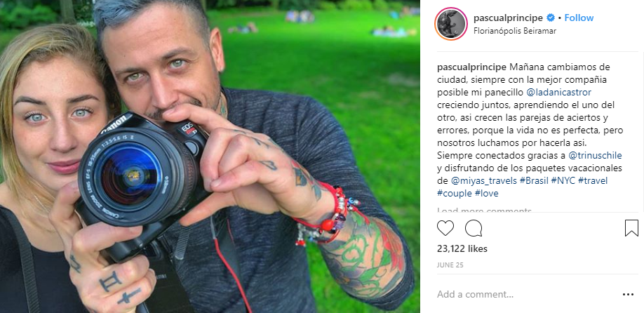
Task: Open the #NYC hashtag
Action: point(563,181)
